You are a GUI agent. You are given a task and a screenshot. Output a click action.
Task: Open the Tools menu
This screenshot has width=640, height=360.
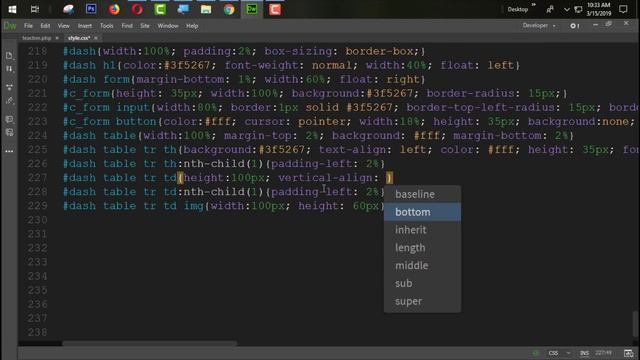tap(107, 26)
